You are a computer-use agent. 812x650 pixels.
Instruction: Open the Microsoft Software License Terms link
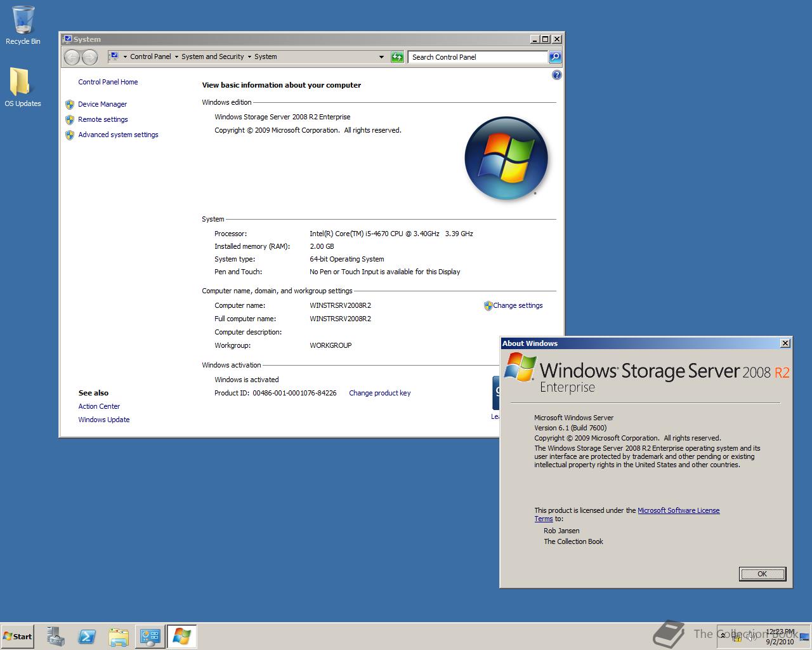tap(679, 510)
